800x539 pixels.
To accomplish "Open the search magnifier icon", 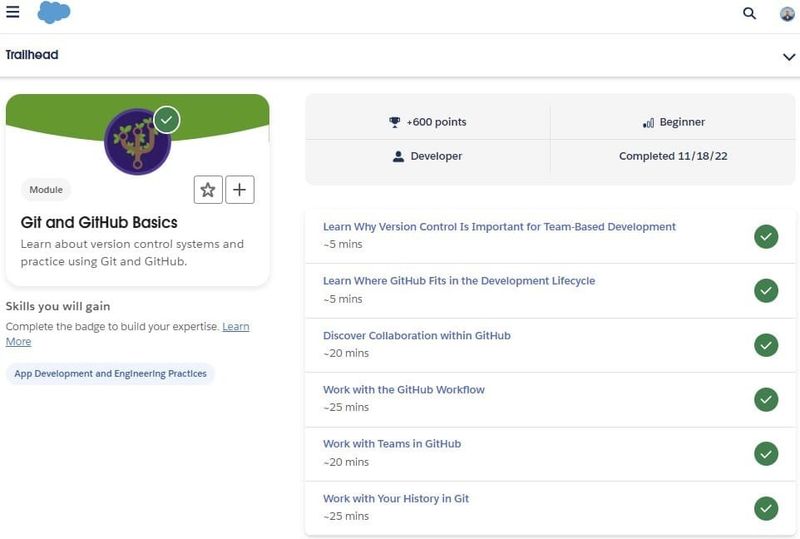I will (x=749, y=13).
